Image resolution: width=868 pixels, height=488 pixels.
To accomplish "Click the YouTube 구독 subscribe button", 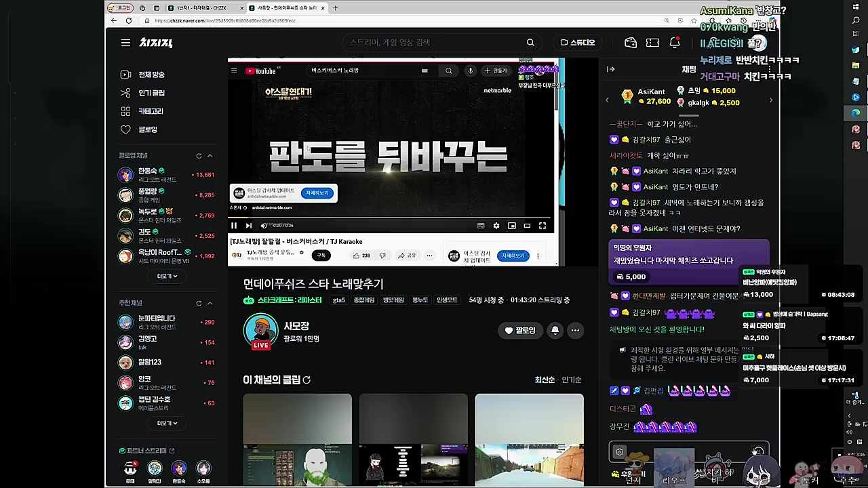I will (321, 256).
